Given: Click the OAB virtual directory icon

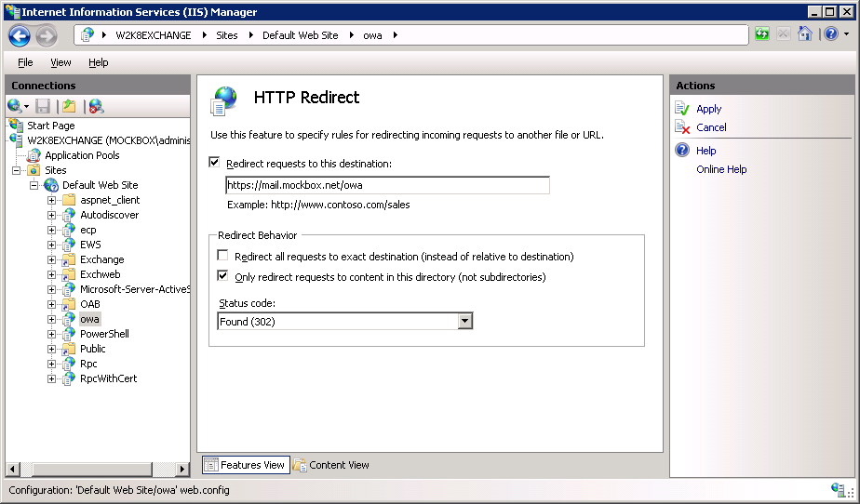Looking at the screenshot, I should pyautogui.click(x=69, y=304).
